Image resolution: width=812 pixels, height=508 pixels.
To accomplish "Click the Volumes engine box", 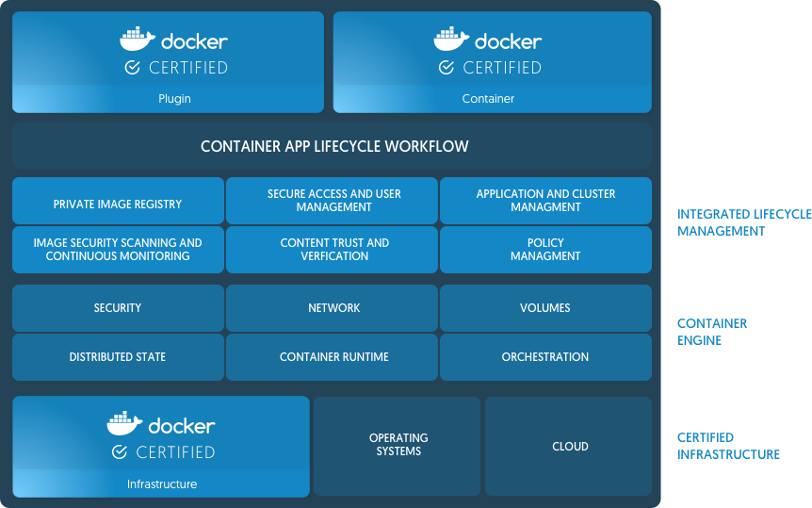I will [545, 308].
